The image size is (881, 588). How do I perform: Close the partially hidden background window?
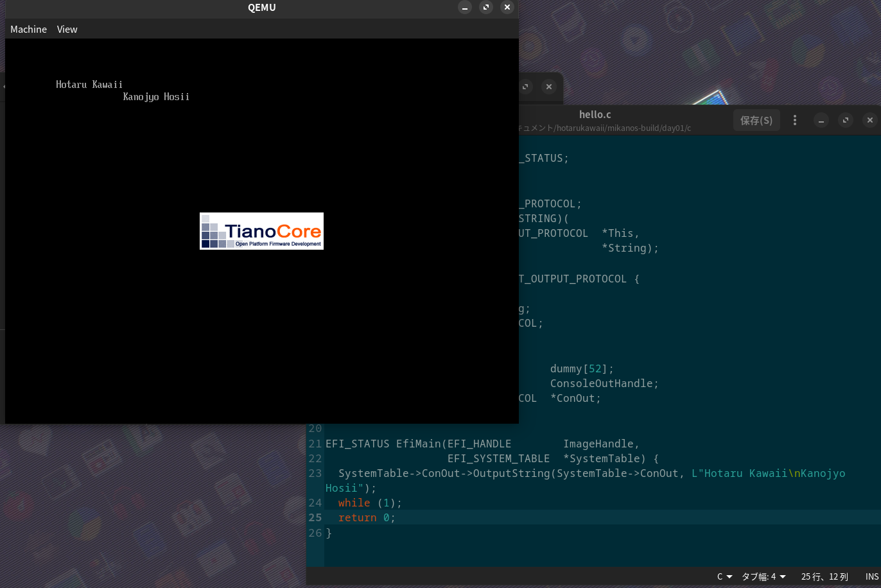pos(548,87)
